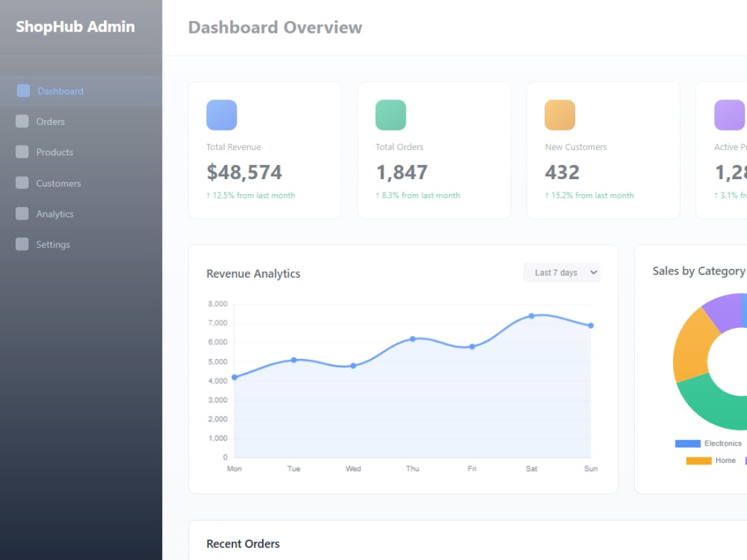
Task: Click the purple Active Products card icon
Action: 731,115
